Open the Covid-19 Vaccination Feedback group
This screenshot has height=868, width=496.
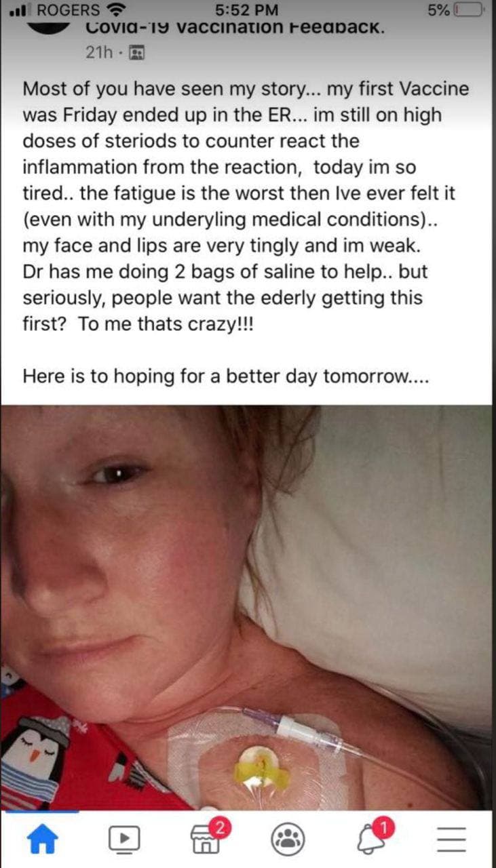pos(237,28)
